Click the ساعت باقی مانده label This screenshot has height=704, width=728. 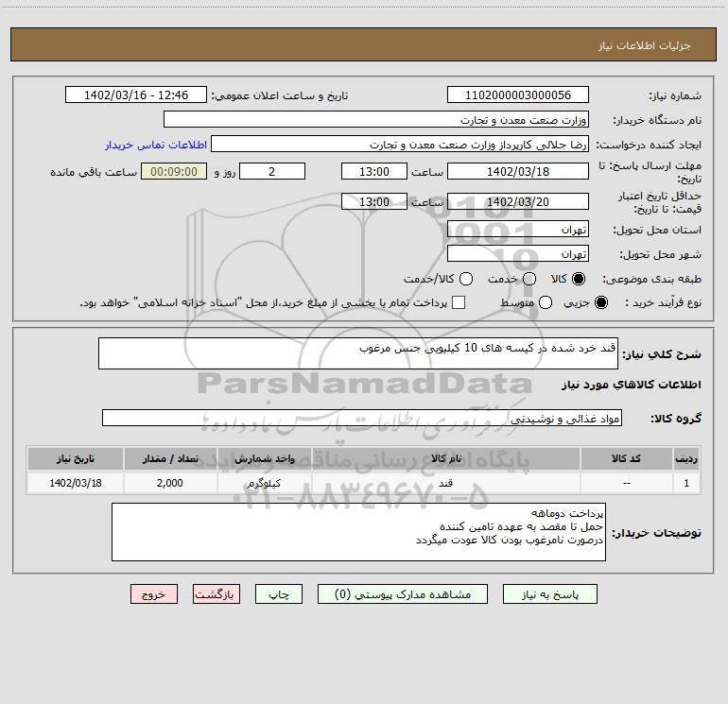pyautogui.click(x=94, y=172)
